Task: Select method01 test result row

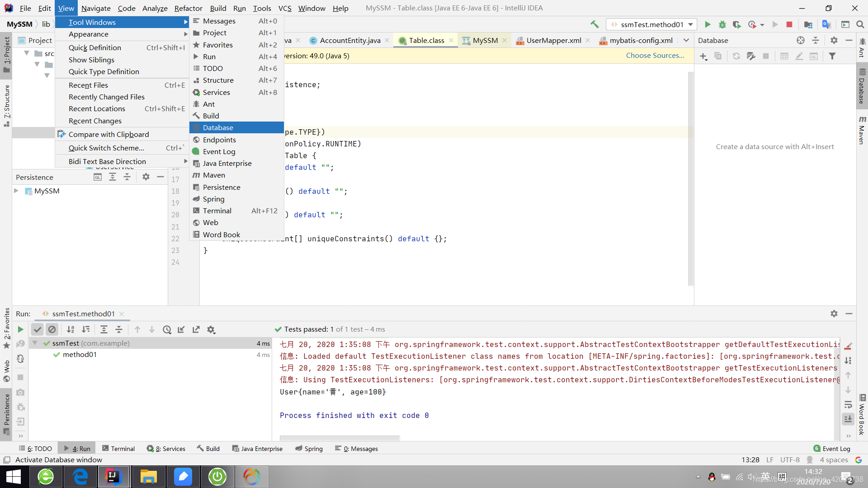Action: 150,355
